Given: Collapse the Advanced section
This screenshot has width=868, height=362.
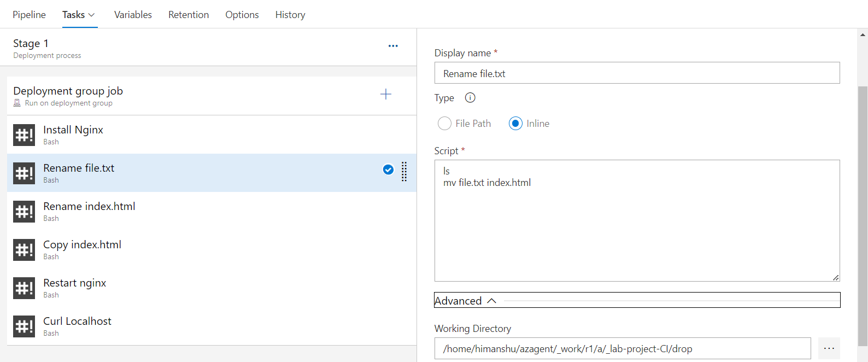Looking at the screenshot, I should pos(466,301).
